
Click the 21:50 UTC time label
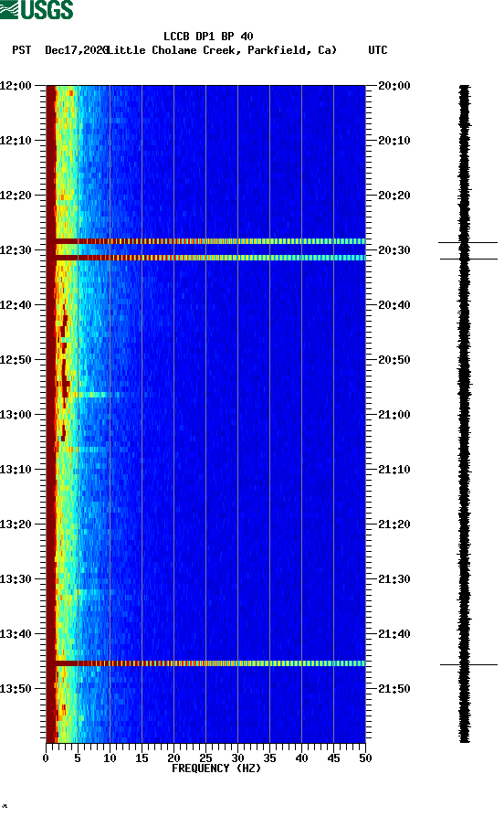[394, 688]
